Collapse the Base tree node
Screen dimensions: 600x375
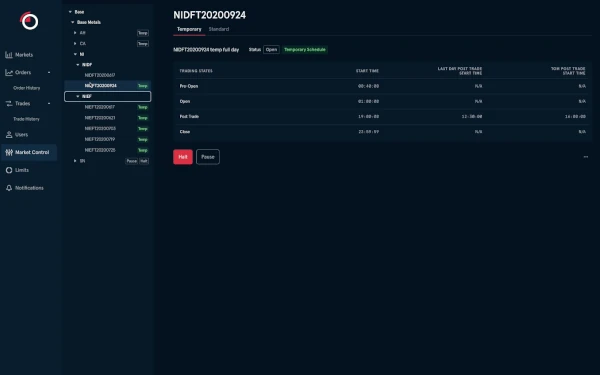click(x=70, y=12)
